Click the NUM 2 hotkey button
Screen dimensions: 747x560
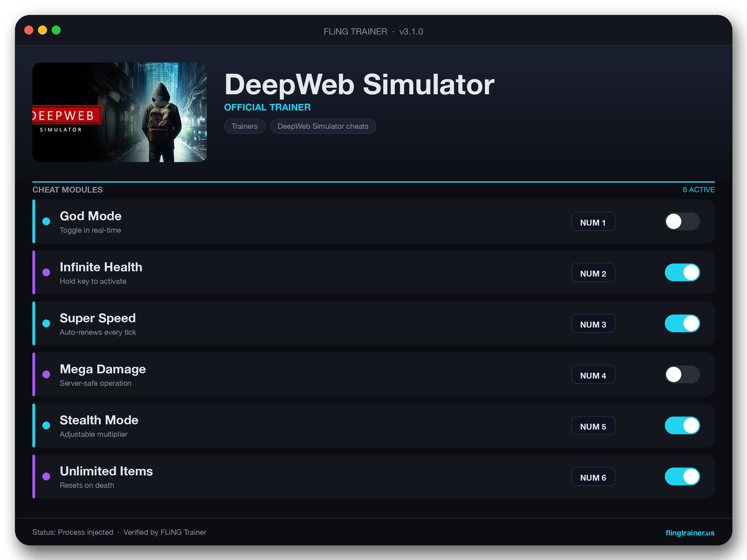[593, 273]
